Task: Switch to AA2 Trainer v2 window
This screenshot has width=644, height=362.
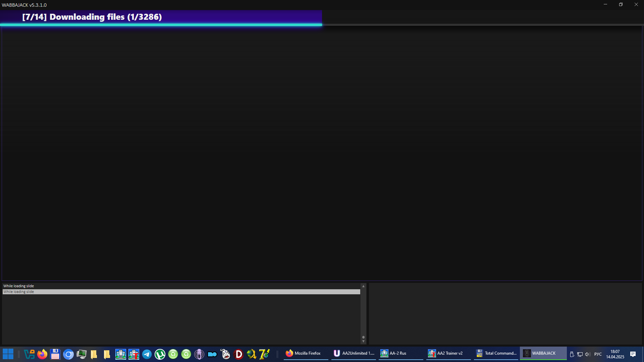Action: pos(448,353)
